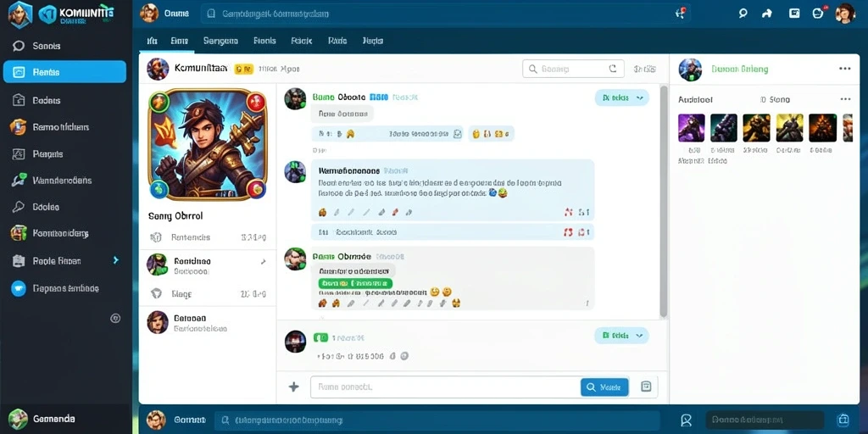Click the chat panel vertical scrollbar
The image size is (868, 434).
[x=663, y=202]
